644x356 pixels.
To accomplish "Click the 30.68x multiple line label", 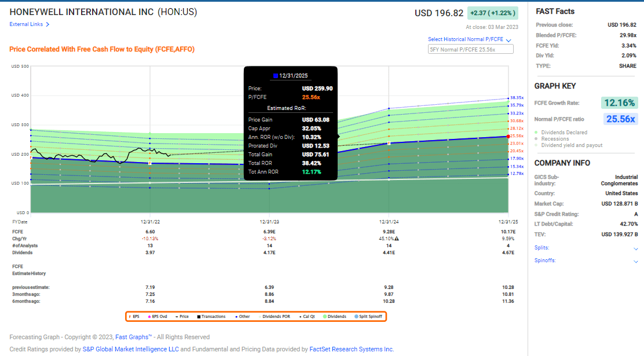I will (x=517, y=121).
